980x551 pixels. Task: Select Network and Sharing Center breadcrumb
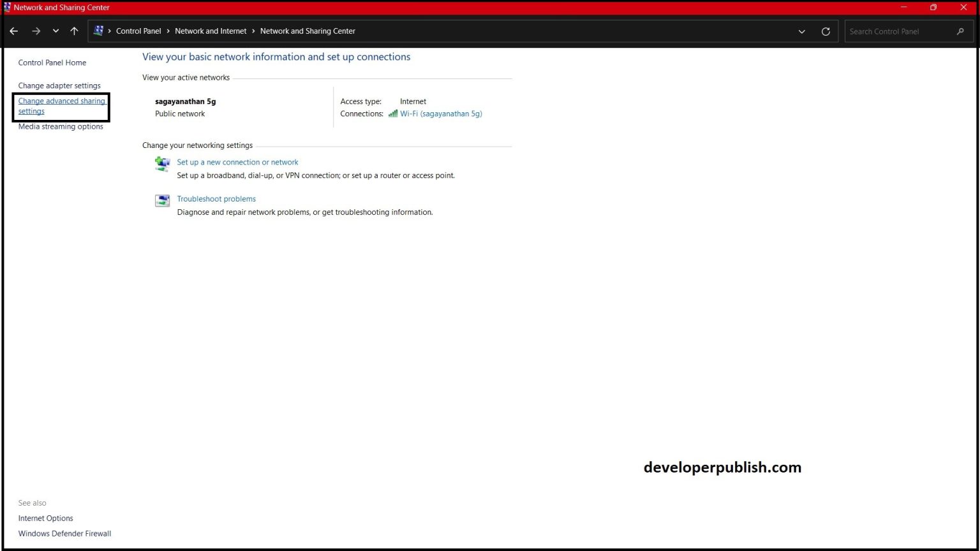(x=308, y=31)
